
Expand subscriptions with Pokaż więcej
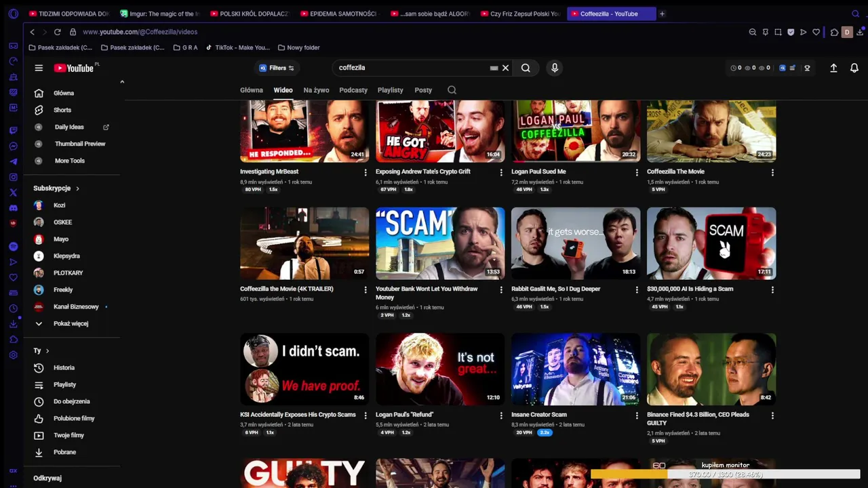pyautogui.click(x=71, y=323)
